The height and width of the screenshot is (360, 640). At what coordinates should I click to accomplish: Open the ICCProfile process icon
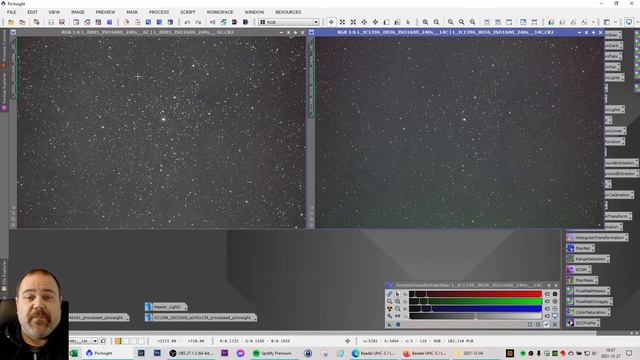[583, 322]
